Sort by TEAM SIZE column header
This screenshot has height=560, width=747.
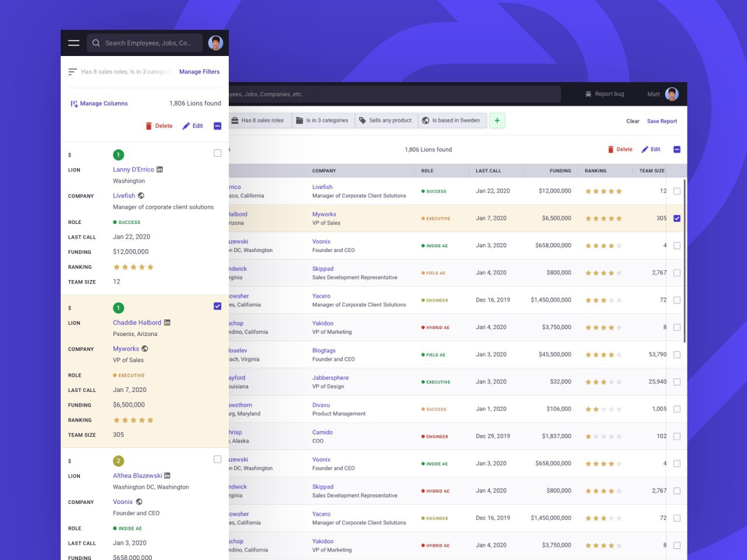pyautogui.click(x=652, y=171)
